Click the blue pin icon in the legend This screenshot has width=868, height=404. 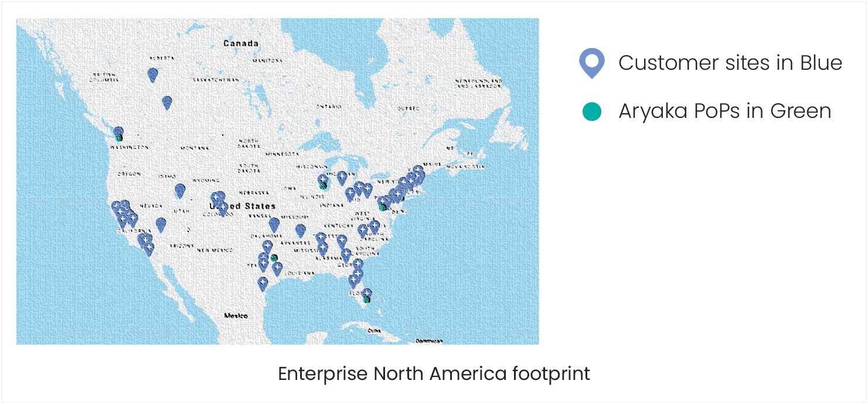(x=592, y=63)
